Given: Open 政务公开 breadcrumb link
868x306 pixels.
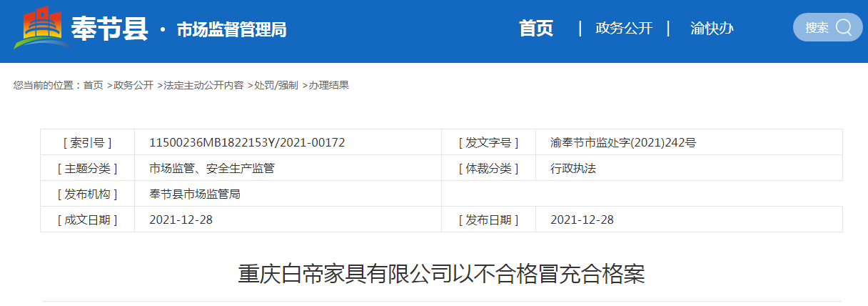Looking at the screenshot, I should tap(133, 85).
